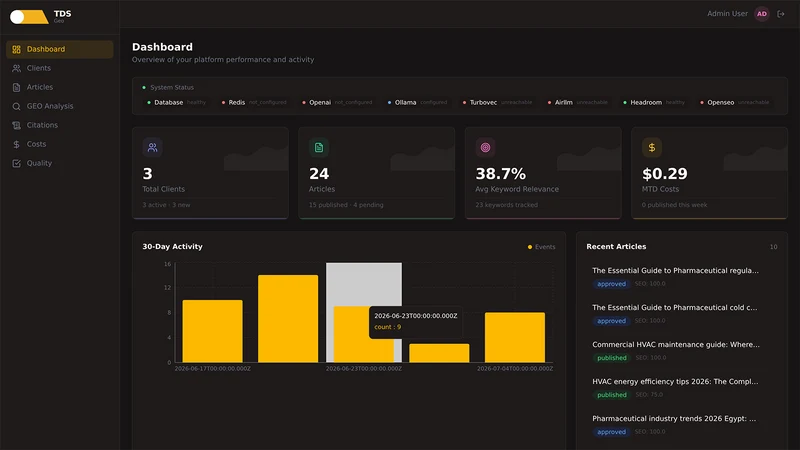Click published badge under Commercial HVAC article

(612, 358)
